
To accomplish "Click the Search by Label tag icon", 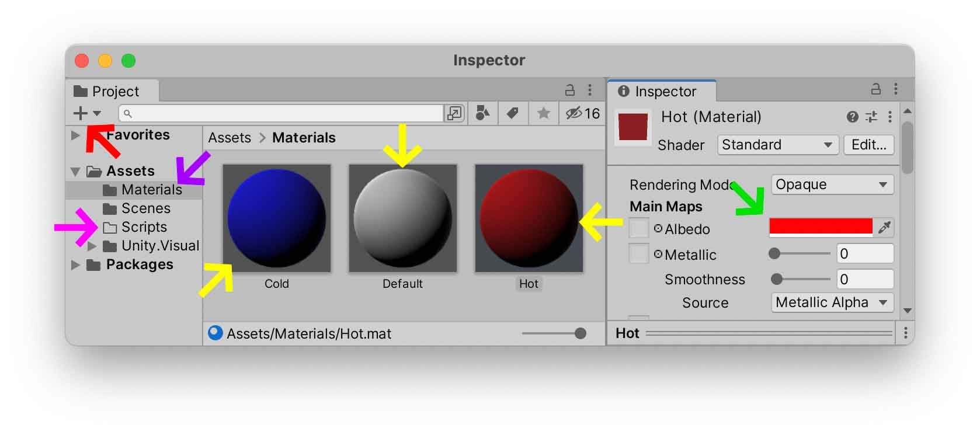I will coord(513,113).
